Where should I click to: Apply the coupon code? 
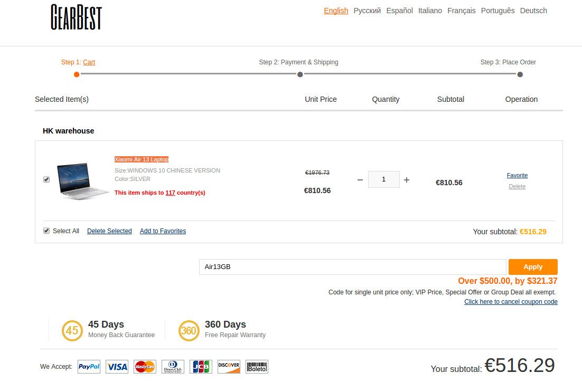click(x=533, y=266)
